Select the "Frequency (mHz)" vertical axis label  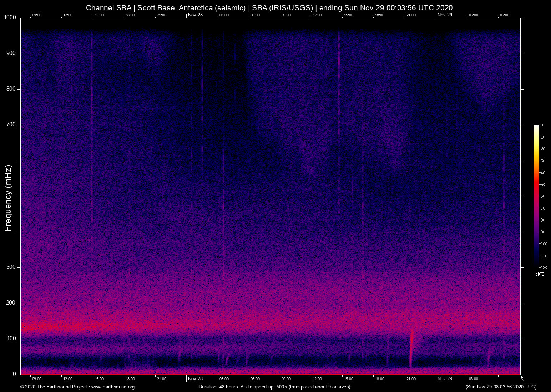coord(8,198)
